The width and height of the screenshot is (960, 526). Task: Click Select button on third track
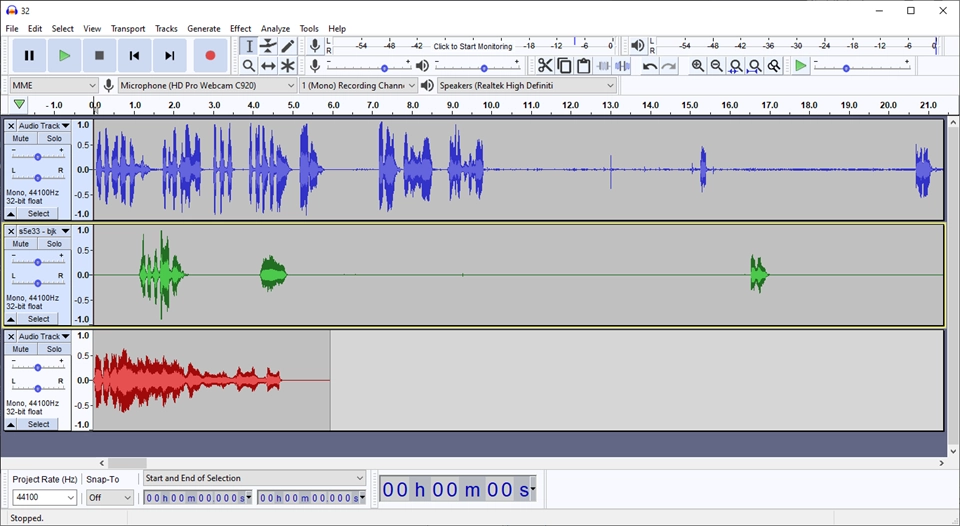[x=38, y=424]
